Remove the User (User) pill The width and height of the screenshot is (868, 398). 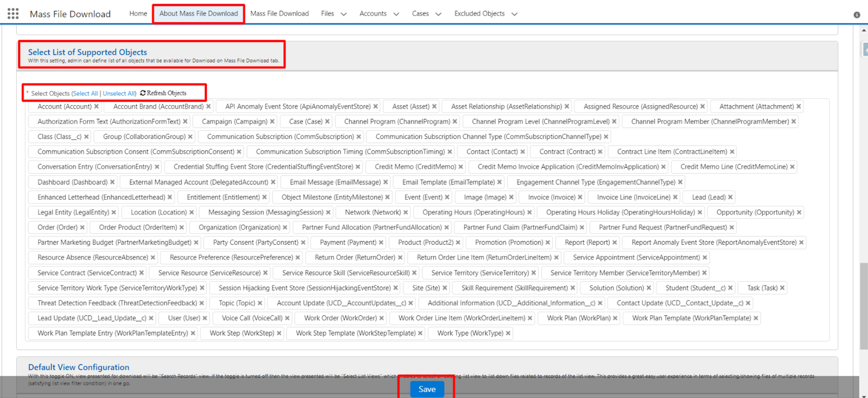205,318
